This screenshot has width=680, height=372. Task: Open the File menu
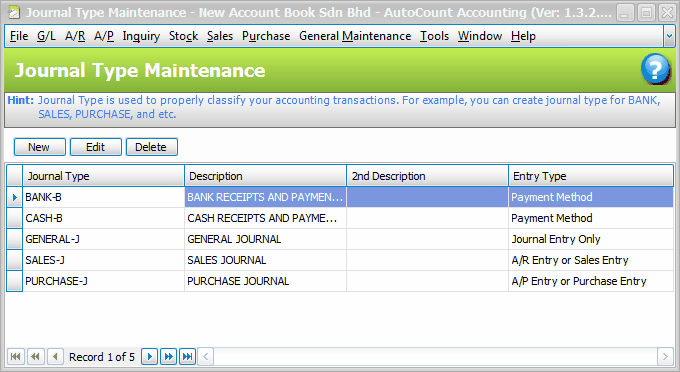pyautogui.click(x=19, y=36)
